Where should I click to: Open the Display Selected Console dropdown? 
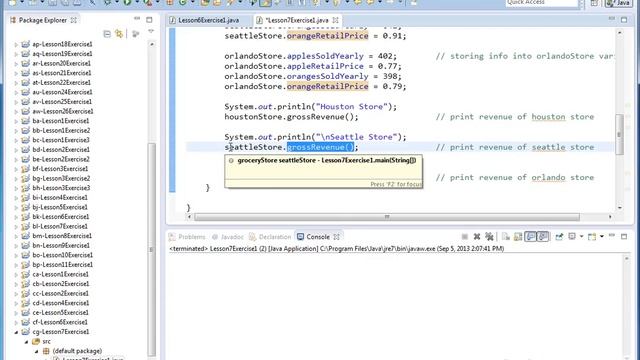[x=581, y=237]
